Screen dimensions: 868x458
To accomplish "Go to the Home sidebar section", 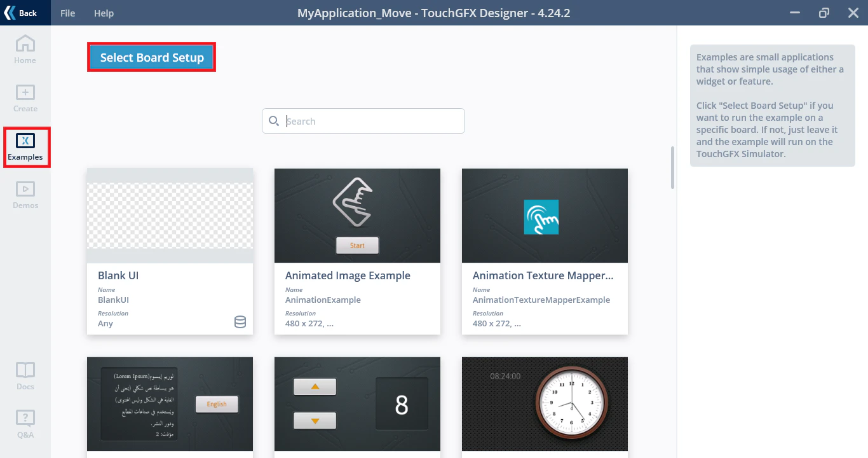I will [x=25, y=50].
